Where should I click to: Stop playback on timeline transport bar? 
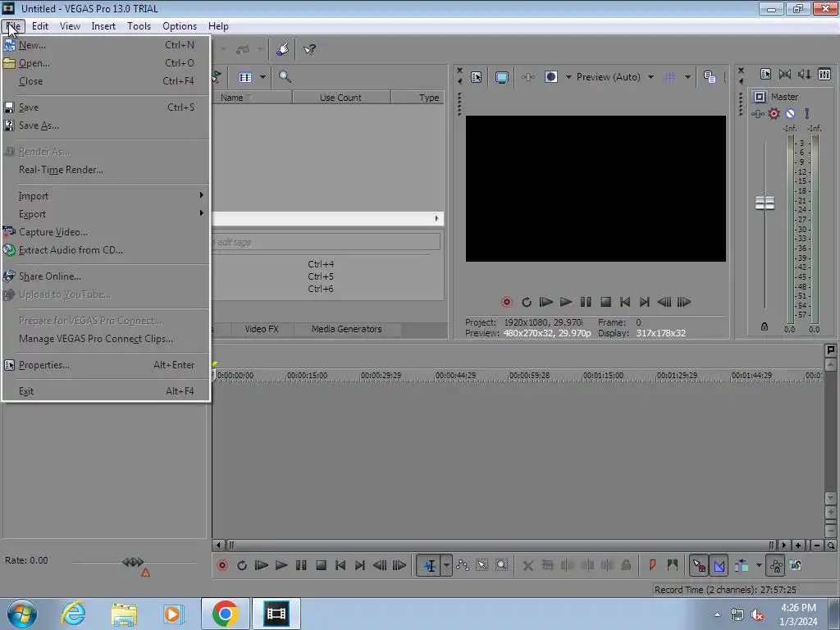[321, 566]
